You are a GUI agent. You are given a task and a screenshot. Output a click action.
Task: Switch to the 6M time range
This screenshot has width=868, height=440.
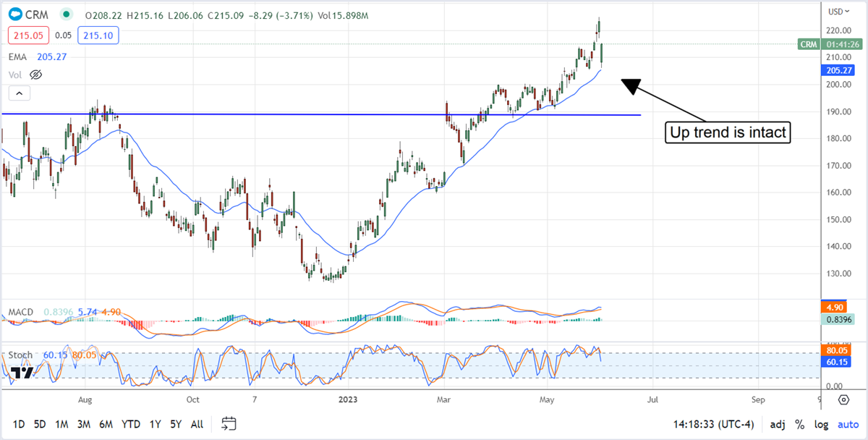pos(106,423)
